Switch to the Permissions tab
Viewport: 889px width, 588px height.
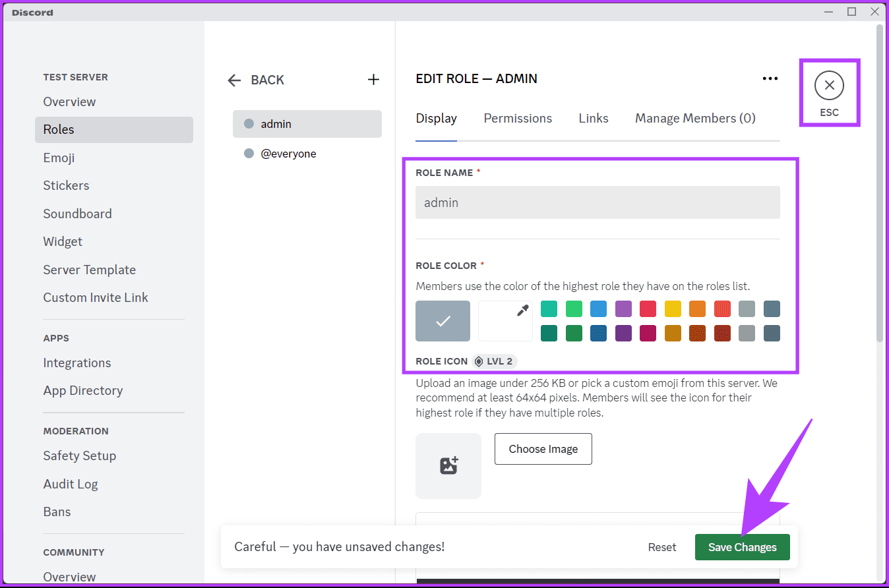(x=518, y=119)
